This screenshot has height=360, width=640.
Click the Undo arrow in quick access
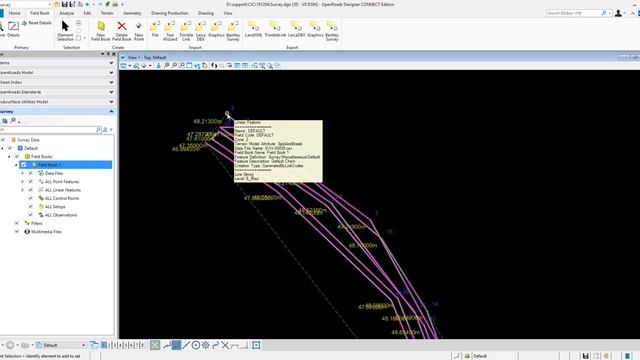(x=88, y=4)
